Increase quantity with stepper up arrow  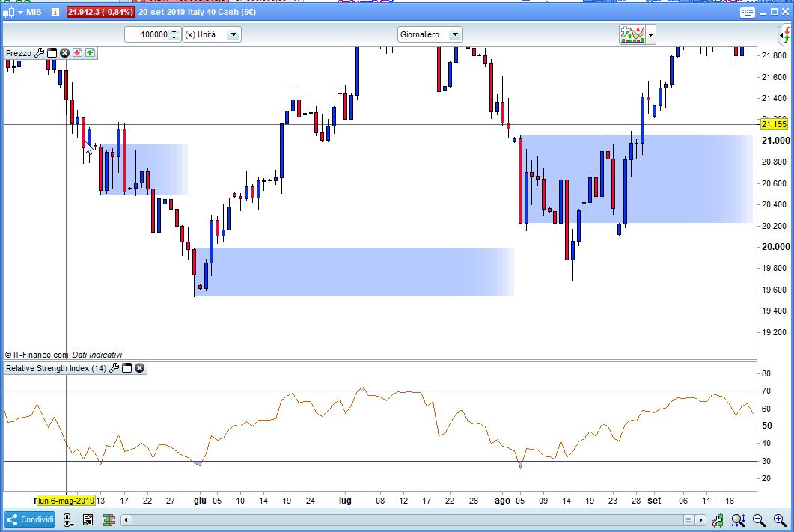click(174, 31)
